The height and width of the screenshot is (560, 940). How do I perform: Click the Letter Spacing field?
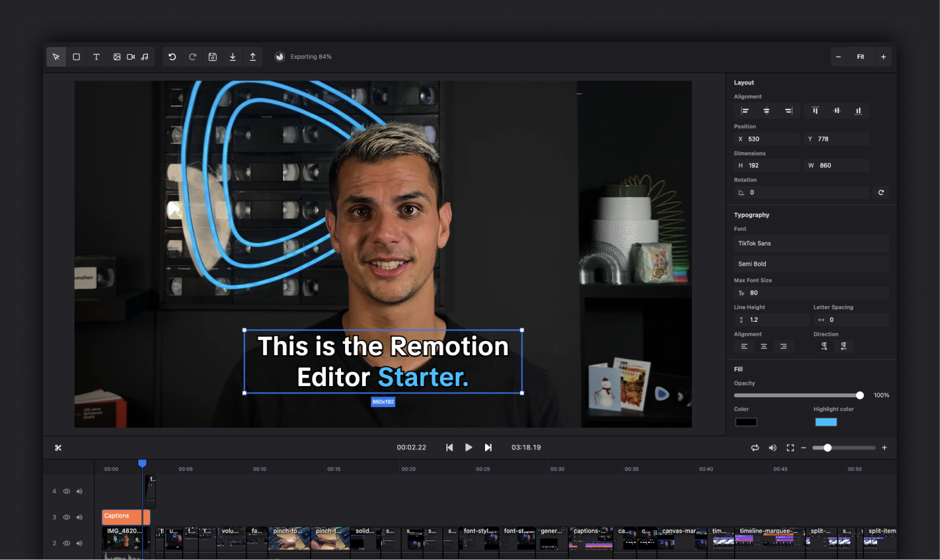(x=851, y=320)
